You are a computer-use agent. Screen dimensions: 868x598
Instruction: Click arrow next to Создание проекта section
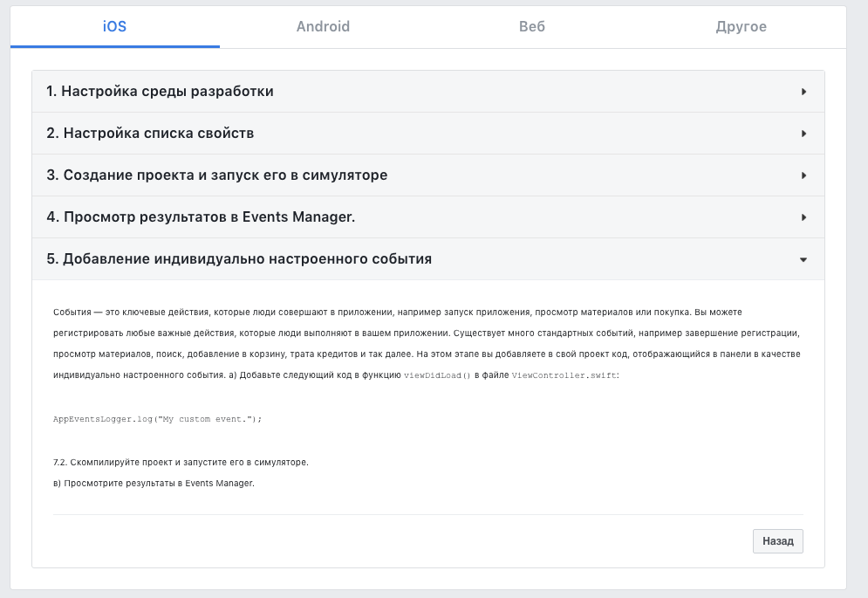pos(803,175)
